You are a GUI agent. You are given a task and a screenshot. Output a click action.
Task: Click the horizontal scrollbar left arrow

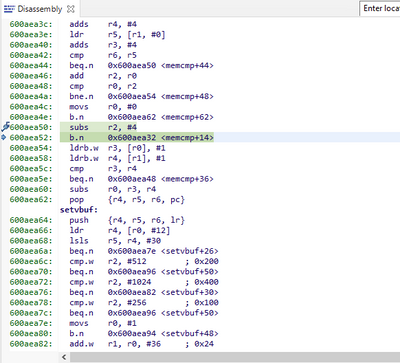click(x=64, y=357)
